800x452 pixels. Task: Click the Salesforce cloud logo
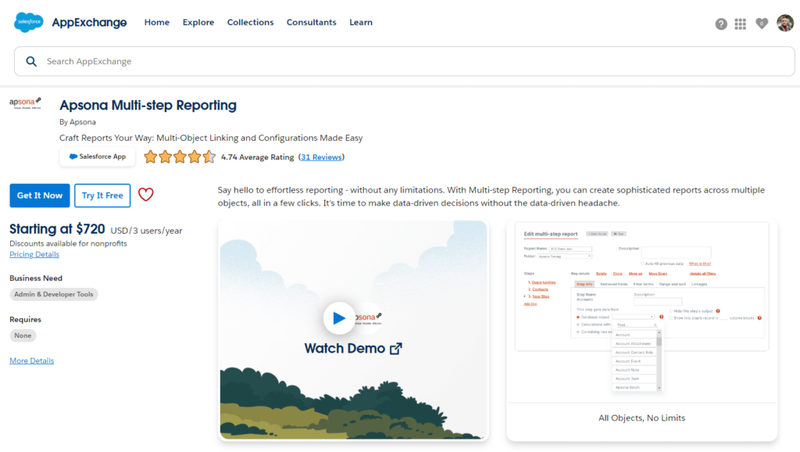(x=29, y=22)
